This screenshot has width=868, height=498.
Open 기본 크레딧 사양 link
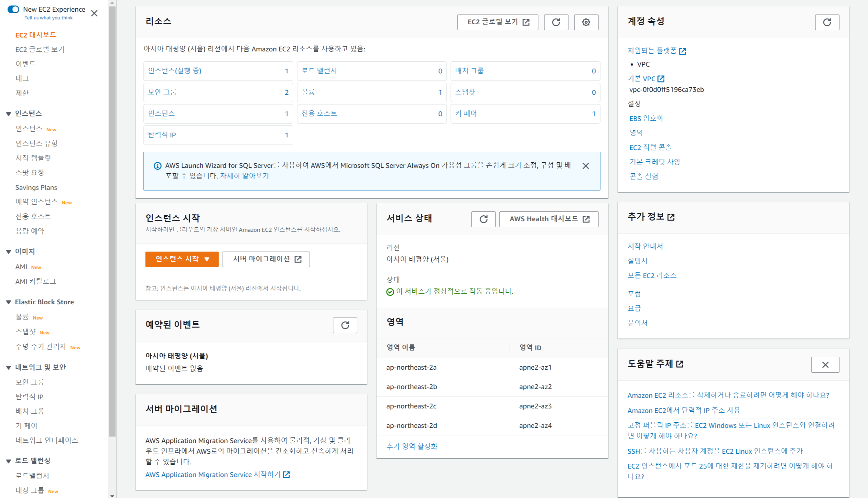(x=655, y=162)
